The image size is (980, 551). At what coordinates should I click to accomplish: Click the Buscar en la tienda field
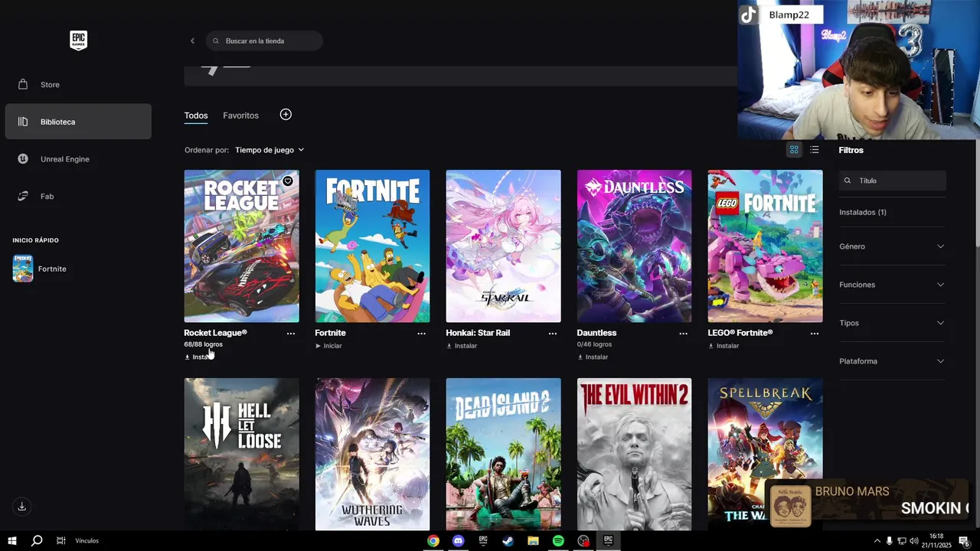[x=264, y=41]
